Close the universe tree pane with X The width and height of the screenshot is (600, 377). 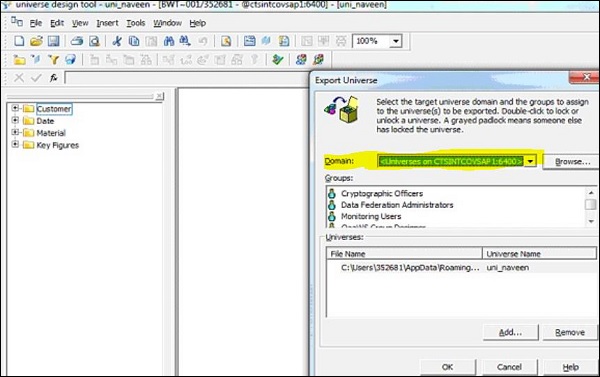[160, 96]
